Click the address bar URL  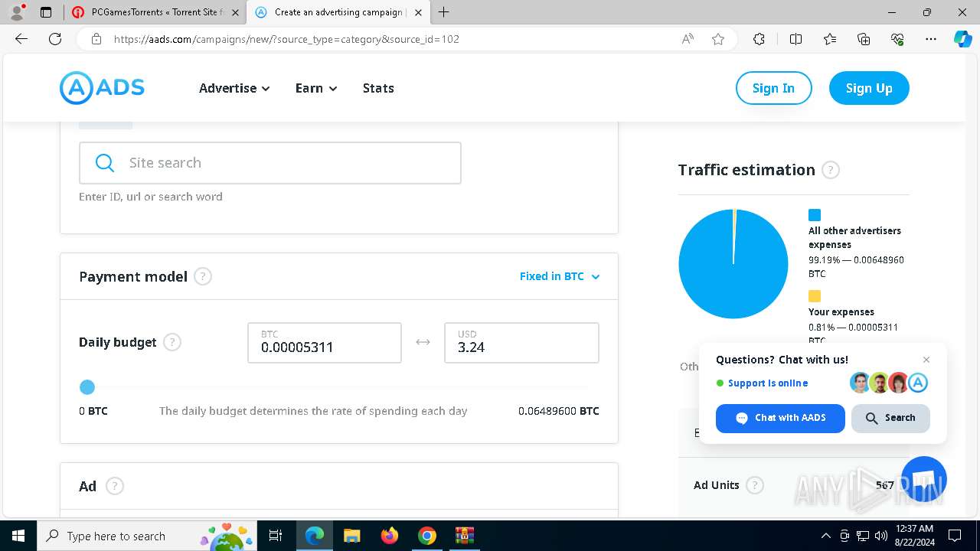pos(286,39)
